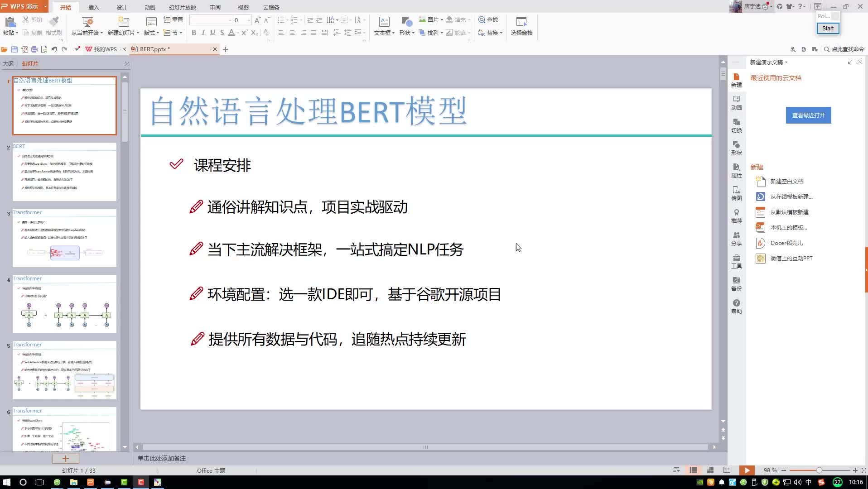868x489 pixels.
Task: Open the 动画 panel in the side strip
Action: point(736,103)
